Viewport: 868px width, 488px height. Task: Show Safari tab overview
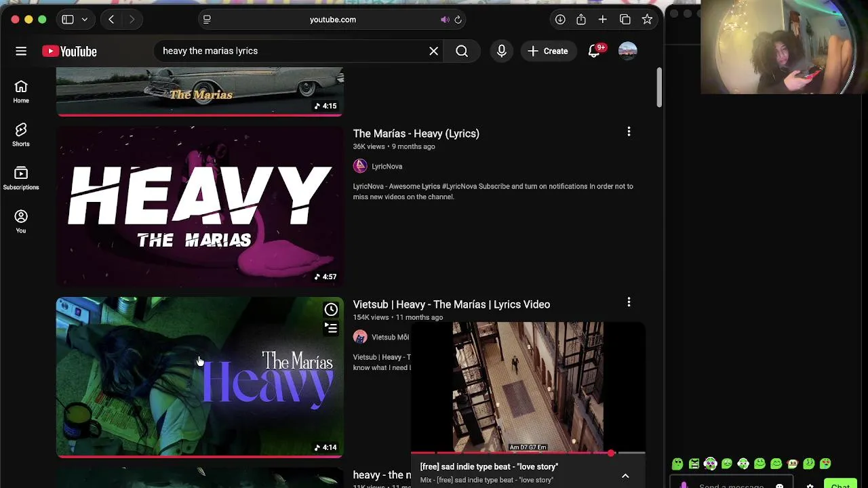coord(625,20)
